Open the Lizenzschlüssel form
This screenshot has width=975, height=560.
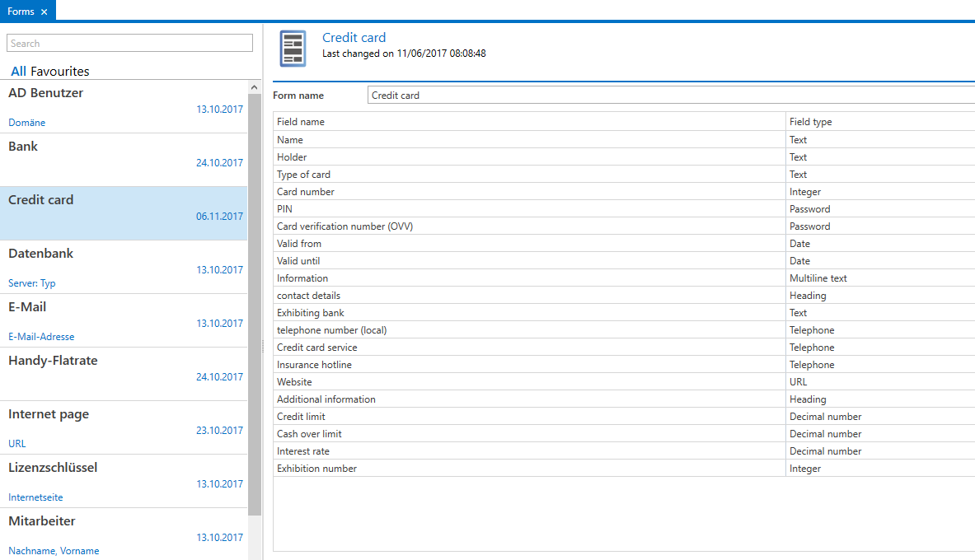click(x=124, y=481)
